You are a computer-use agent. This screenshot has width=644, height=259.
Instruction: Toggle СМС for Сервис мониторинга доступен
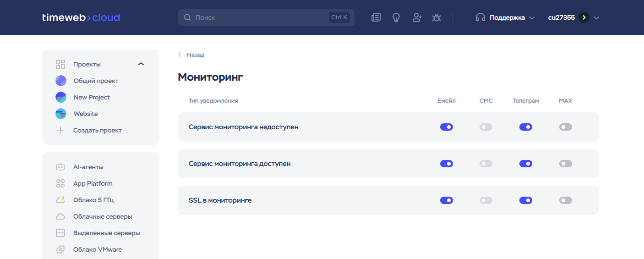[486, 164]
